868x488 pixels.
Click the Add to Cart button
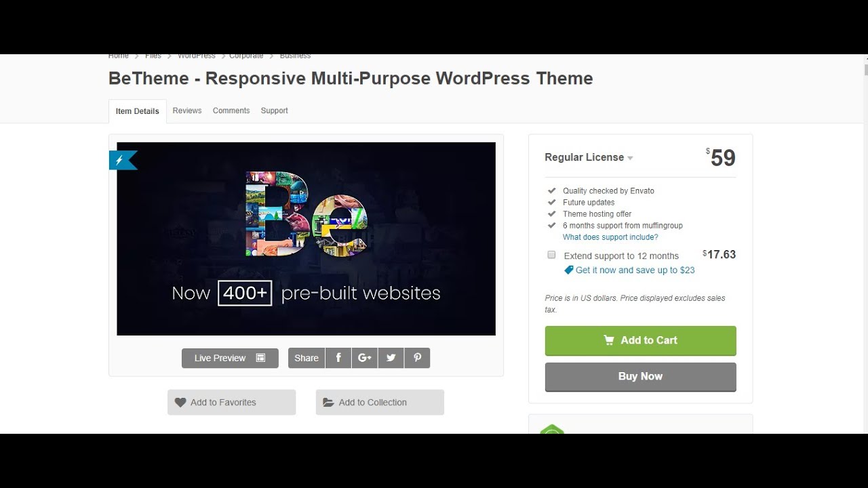(641, 340)
